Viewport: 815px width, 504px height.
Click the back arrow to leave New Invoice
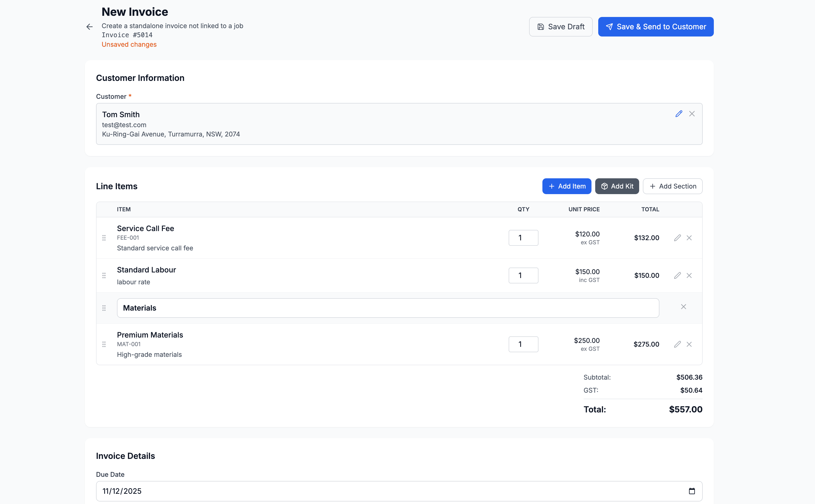click(89, 27)
